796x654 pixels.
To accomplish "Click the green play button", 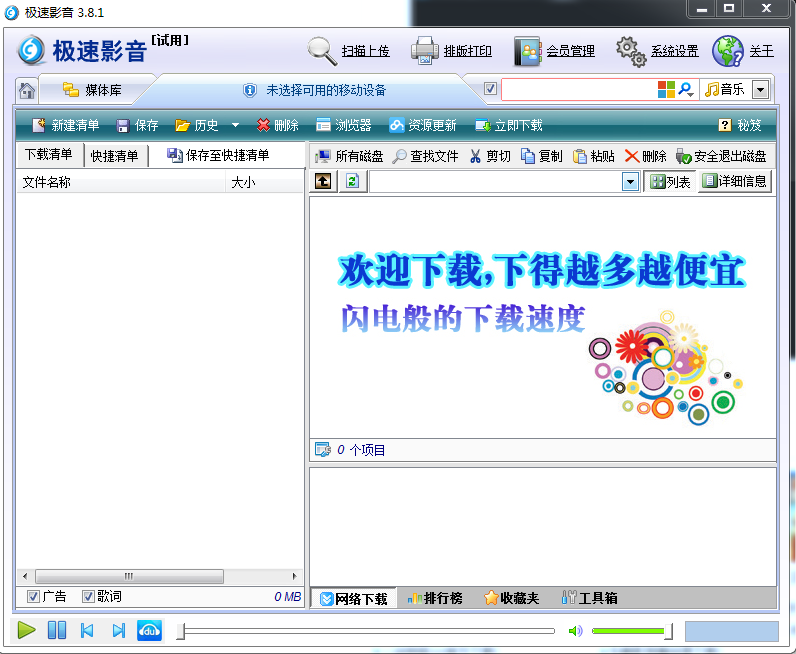I will [x=26, y=630].
